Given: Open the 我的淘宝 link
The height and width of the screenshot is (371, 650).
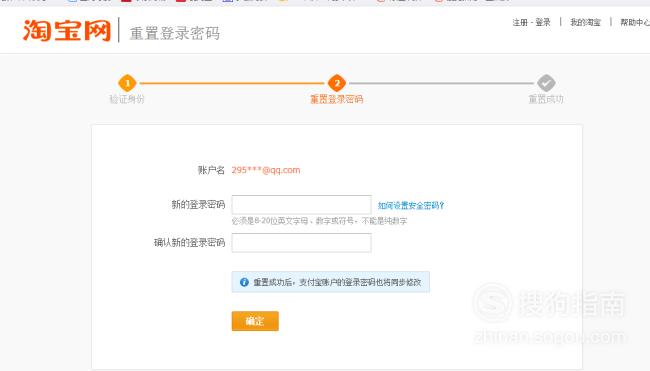Looking at the screenshot, I should pos(585,22).
